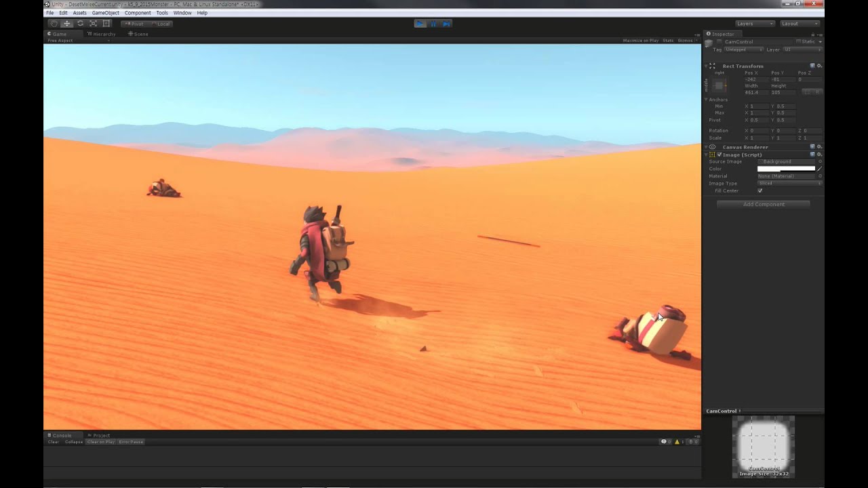Toggle the Static checkbox
Image resolution: width=868 pixels, height=488 pixels.
[799, 42]
